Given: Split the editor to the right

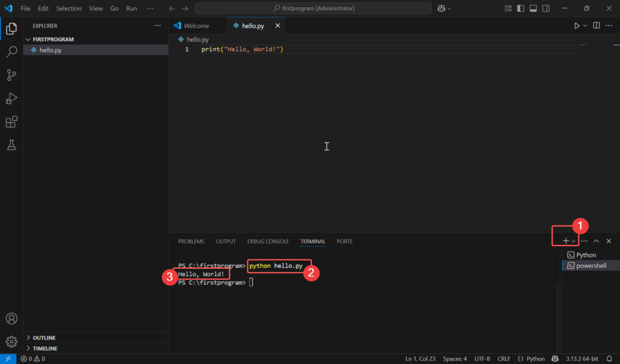Looking at the screenshot, I should 596,25.
